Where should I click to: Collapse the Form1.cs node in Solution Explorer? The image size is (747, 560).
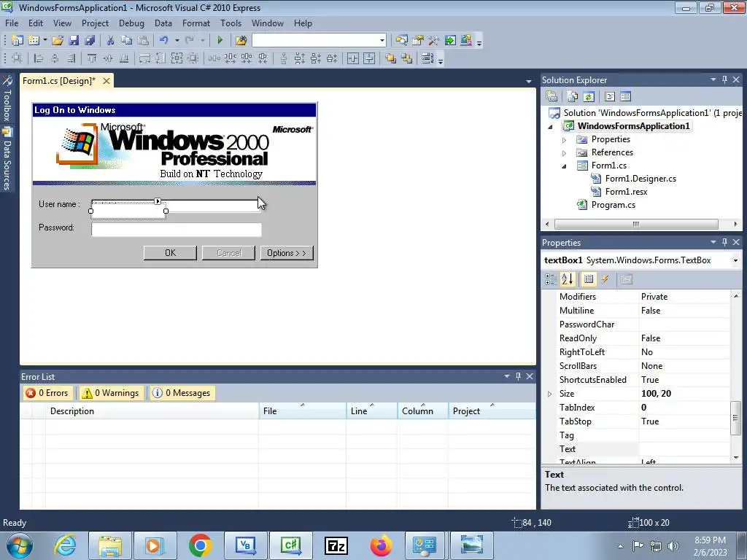point(564,166)
